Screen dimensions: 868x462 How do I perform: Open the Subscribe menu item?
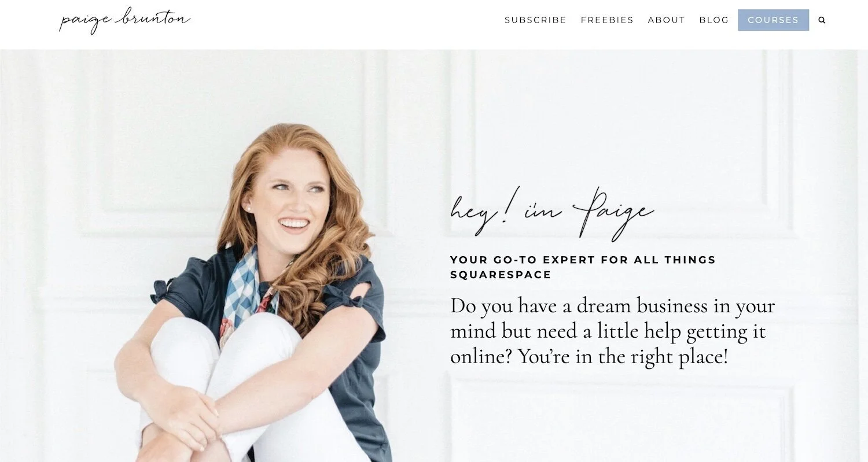(x=535, y=20)
